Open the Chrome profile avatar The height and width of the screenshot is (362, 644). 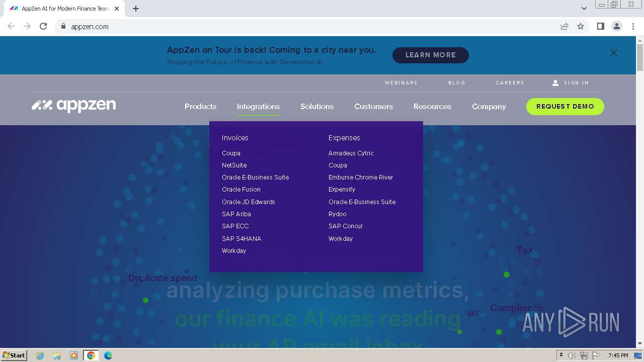click(617, 26)
